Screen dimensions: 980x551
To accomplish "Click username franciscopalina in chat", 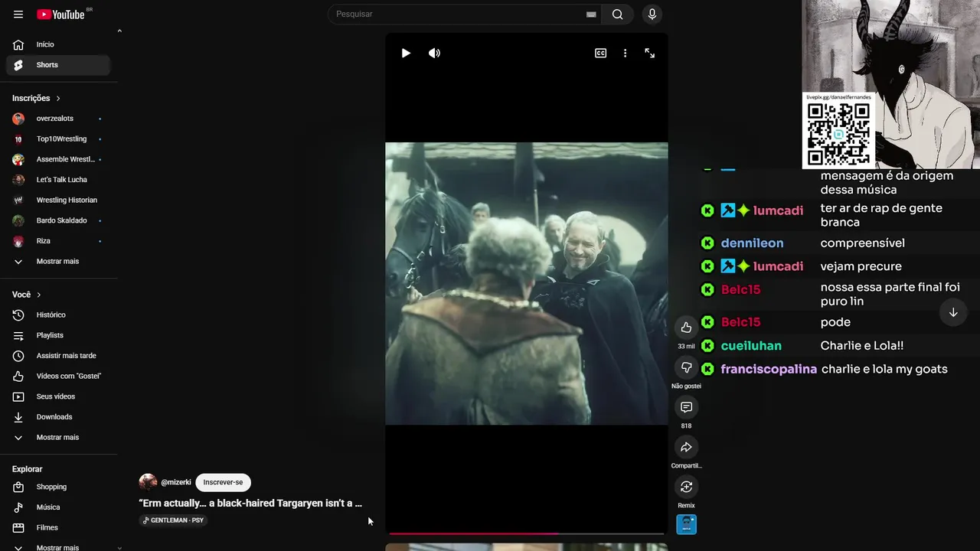I will (769, 370).
